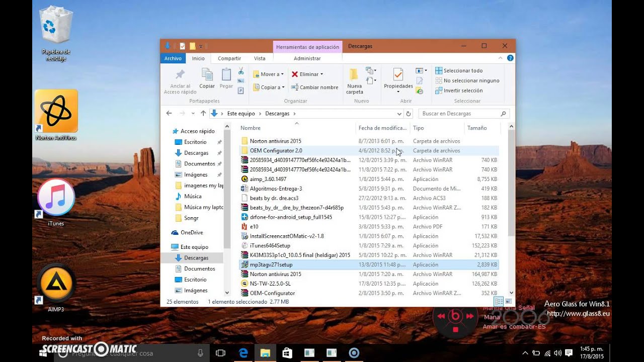
Task: Open the Copiar a dropdown
Action: tap(269, 87)
